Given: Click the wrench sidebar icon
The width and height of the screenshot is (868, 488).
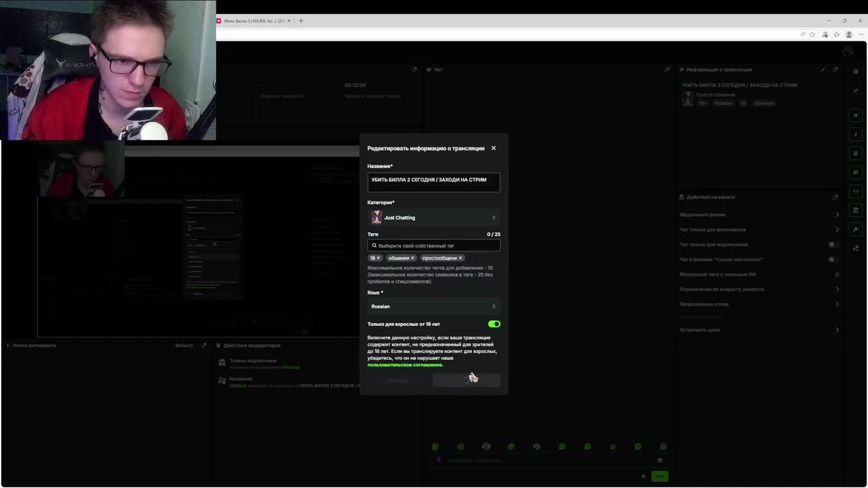Looking at the screenshot, I should pyautogui.click(x=856, y=229).
